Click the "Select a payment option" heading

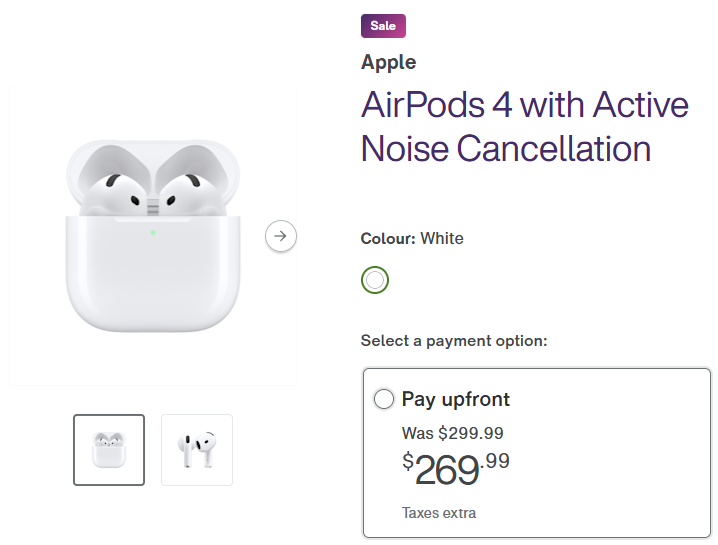(x=454, y=341)
